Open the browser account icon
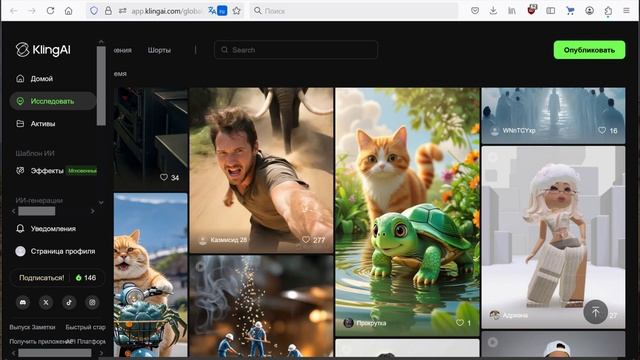The height and width of the screenshot is (360, 640). pos(589,11)
